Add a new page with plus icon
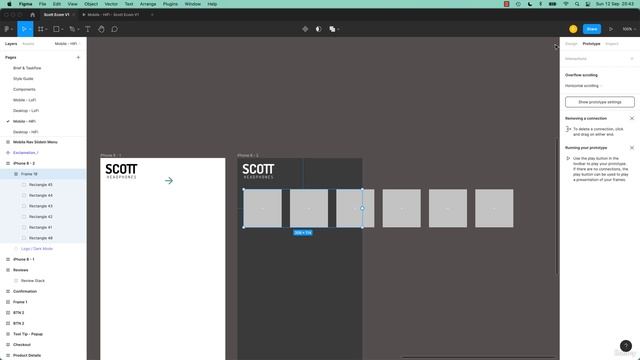The width and height of the screenshot is (640, 360). [78, 58]
